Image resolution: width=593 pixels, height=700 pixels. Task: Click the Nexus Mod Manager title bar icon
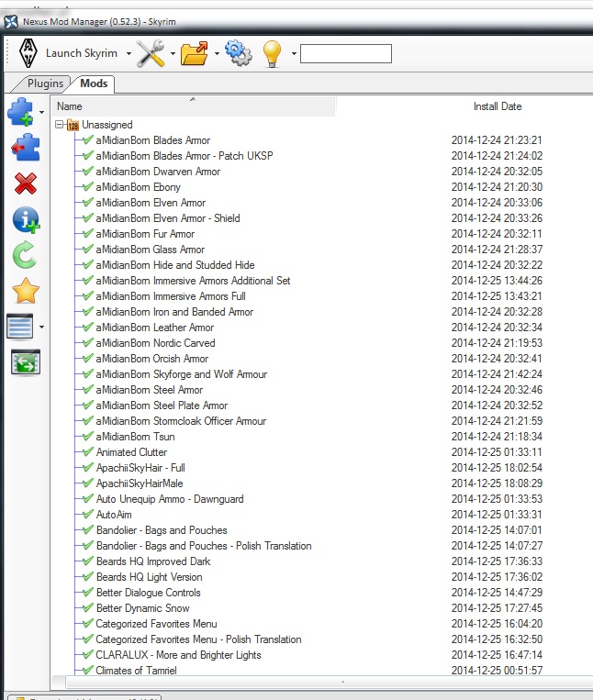point(11,21)
